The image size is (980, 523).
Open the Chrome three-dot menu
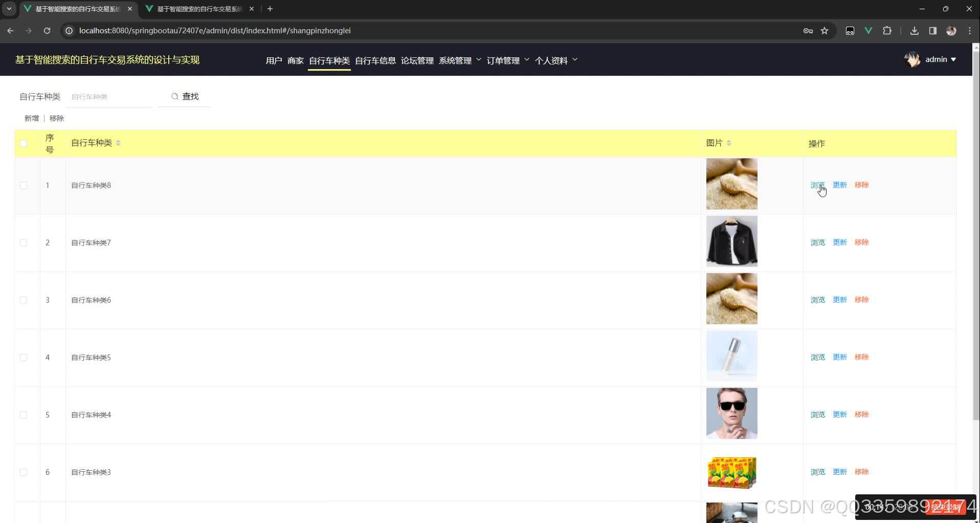970,31
